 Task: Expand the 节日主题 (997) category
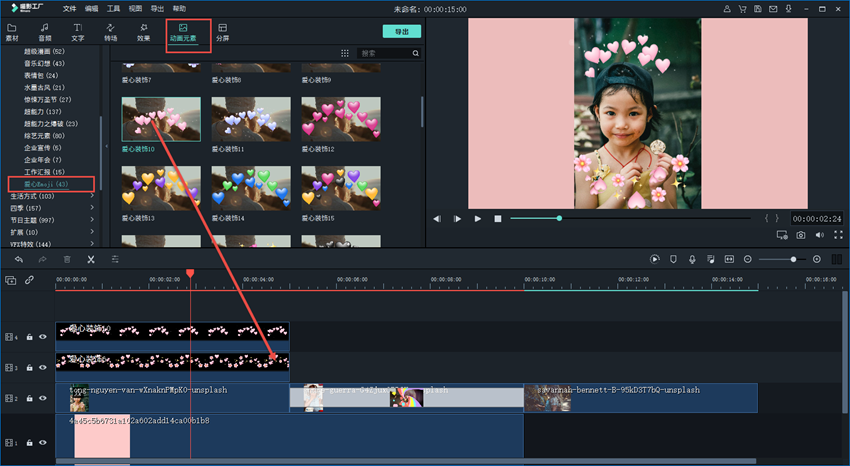tap(92, 220)
